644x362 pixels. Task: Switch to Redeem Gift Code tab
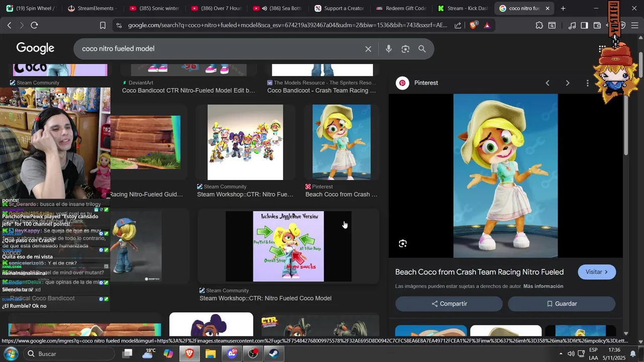click(x=401, y=8)
